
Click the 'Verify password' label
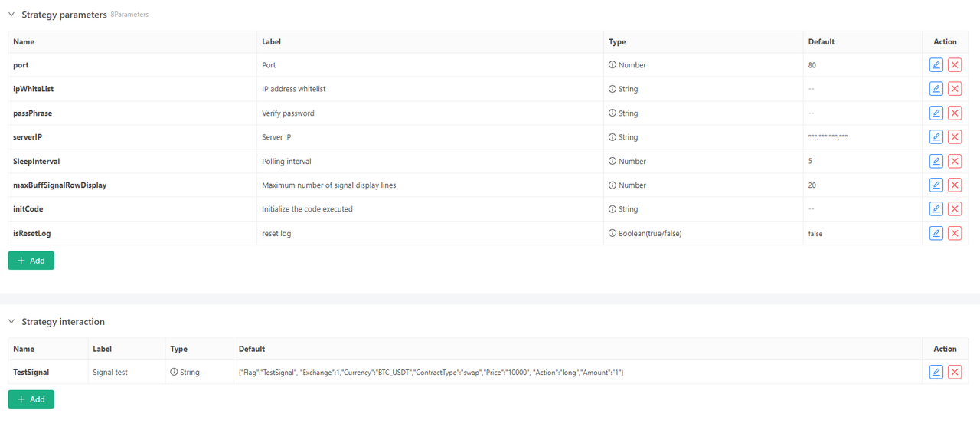point(288,113)
